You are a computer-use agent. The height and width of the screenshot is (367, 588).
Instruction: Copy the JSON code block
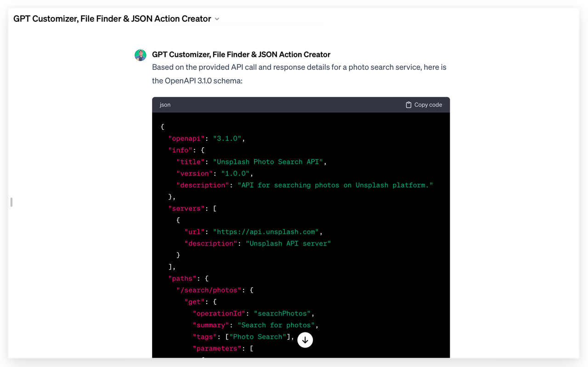pyautogui.click(x=424, y=105)
